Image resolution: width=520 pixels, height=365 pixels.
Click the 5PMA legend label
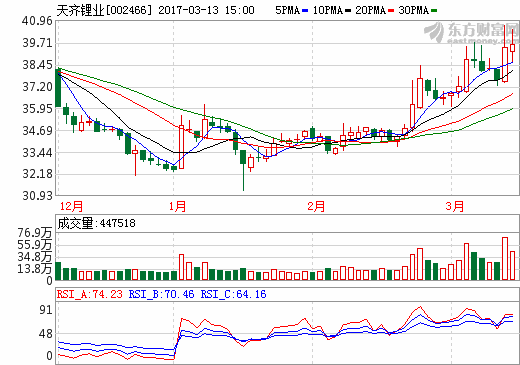(x=287, y=10)
